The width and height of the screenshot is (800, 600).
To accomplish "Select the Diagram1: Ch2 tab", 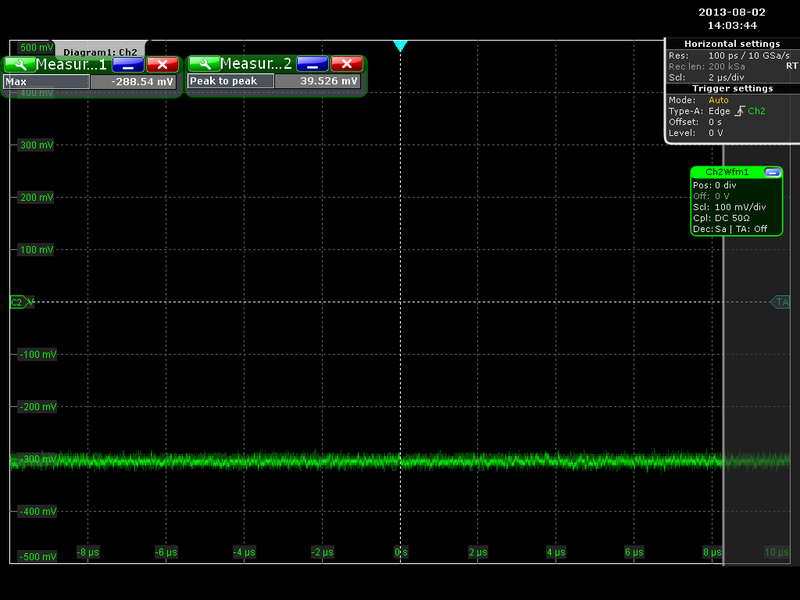I will (99, 51).
